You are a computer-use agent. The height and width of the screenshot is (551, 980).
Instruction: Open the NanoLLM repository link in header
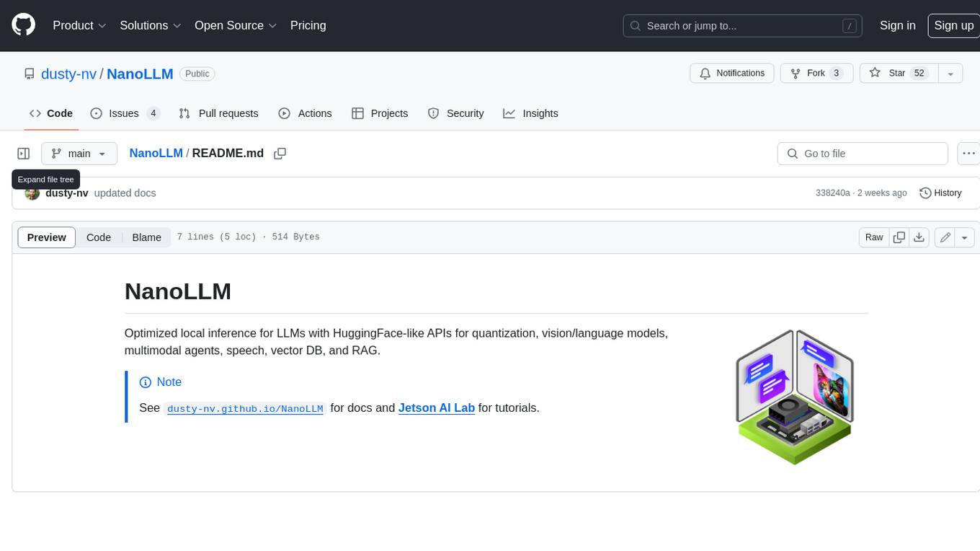click(140, 74)
